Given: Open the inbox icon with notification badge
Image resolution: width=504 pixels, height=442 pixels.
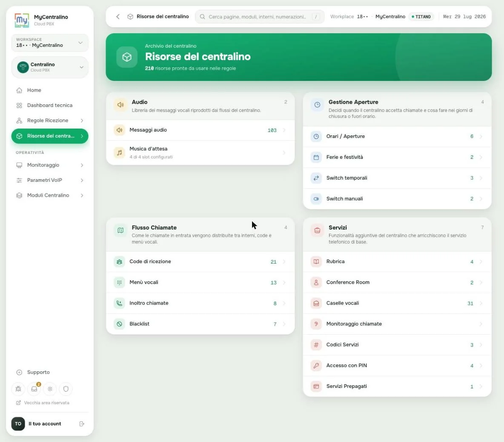Looking at the screenshot, I should (x=34, y=389).
